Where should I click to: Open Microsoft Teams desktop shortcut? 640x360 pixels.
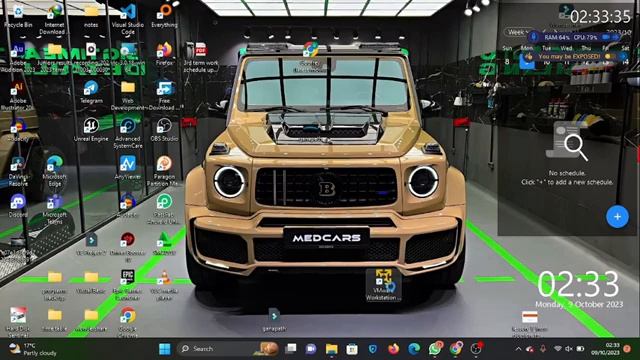click(54, 209)
